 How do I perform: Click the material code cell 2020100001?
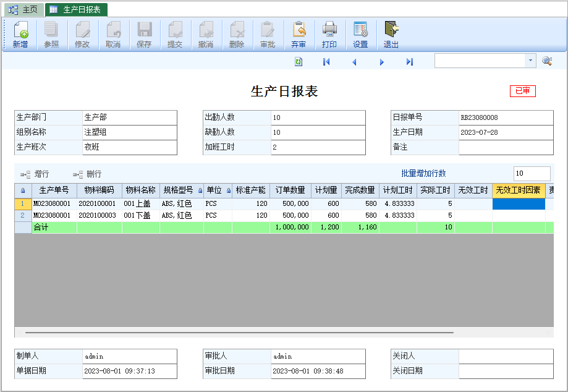[100, 203]
